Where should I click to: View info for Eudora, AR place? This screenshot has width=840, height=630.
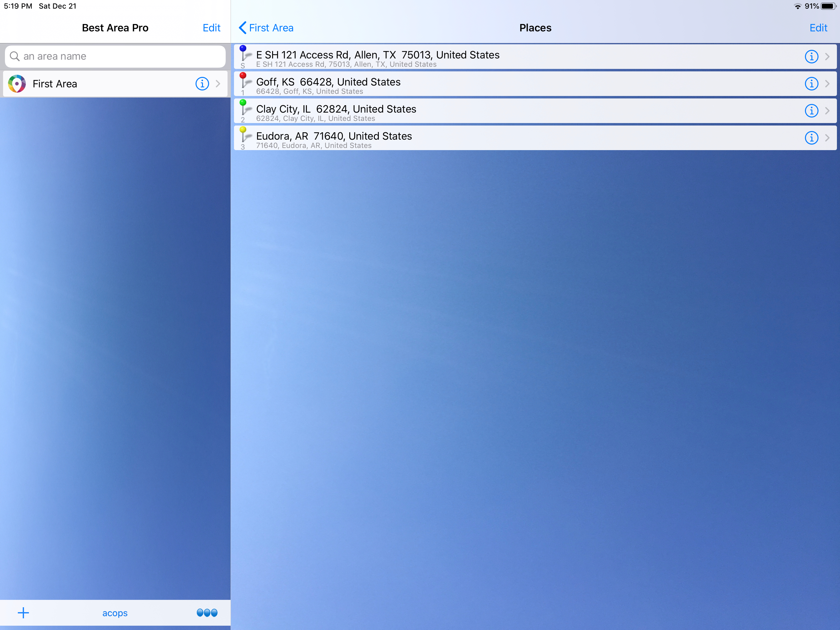click(x=811, y=138)
